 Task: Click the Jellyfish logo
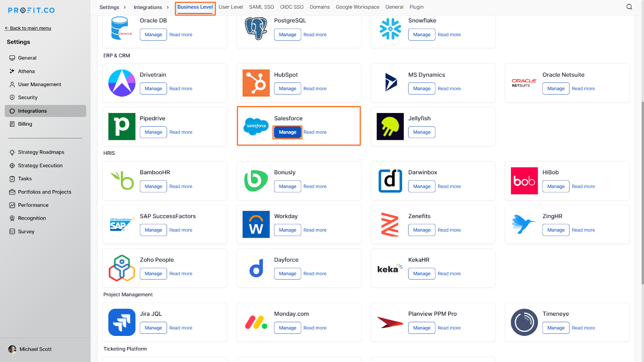tap(390, 126)
